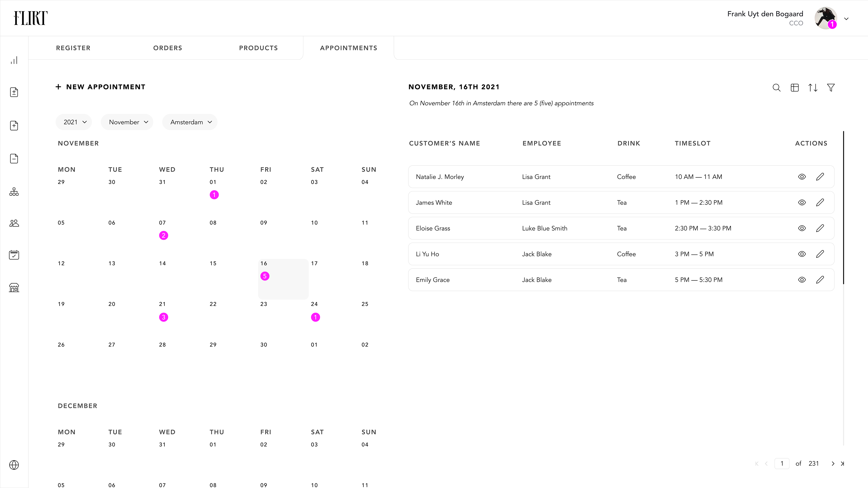Open the analytics bar chart sidebar icon
The image size is (868, 488).
[x=14, y=60]
